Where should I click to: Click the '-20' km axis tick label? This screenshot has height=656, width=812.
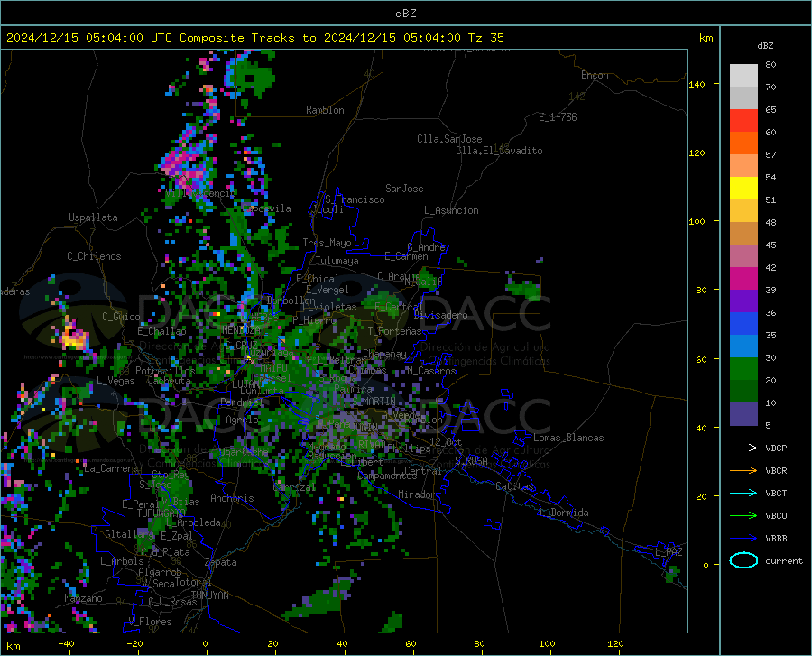(x=134, y=643)
